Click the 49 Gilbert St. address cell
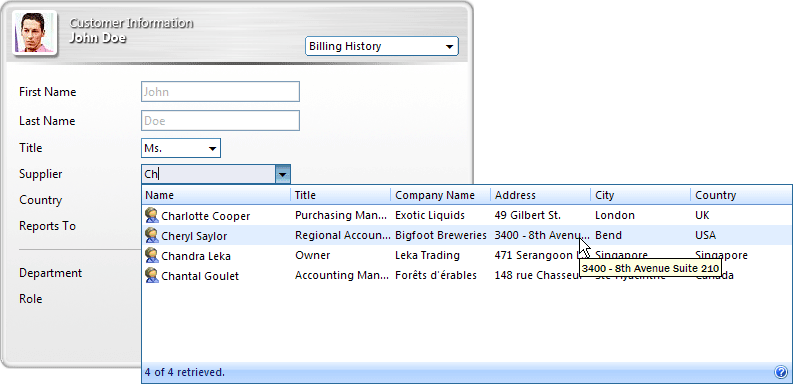 [527, 215]
